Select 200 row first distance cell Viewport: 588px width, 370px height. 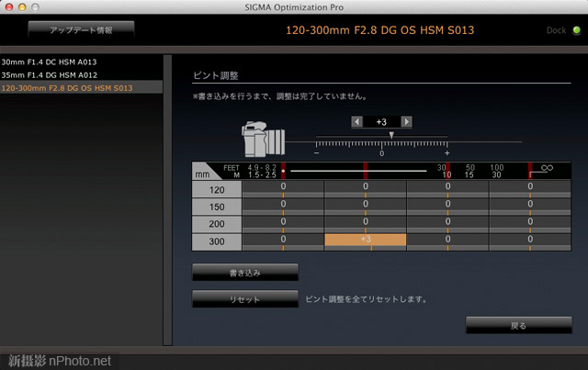click(283, 224)
